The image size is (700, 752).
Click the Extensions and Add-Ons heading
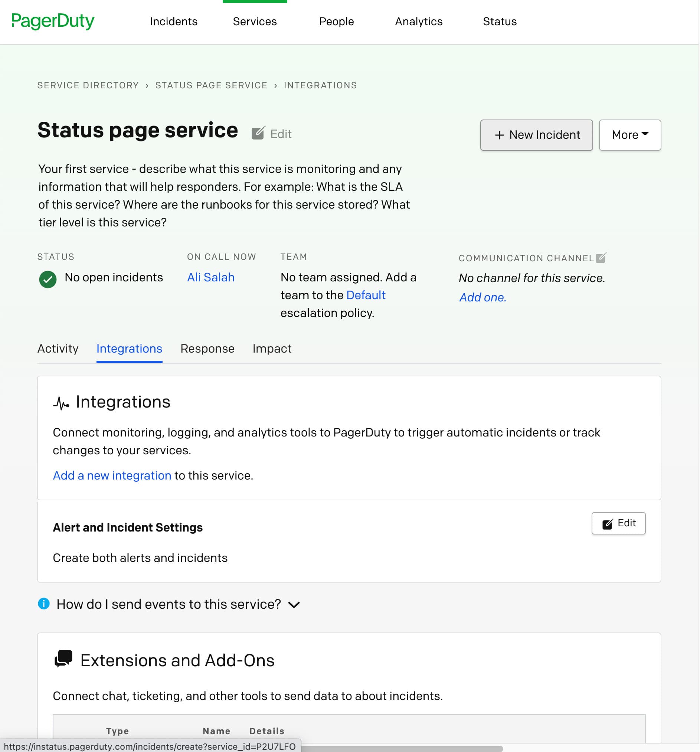pos(177,660)
